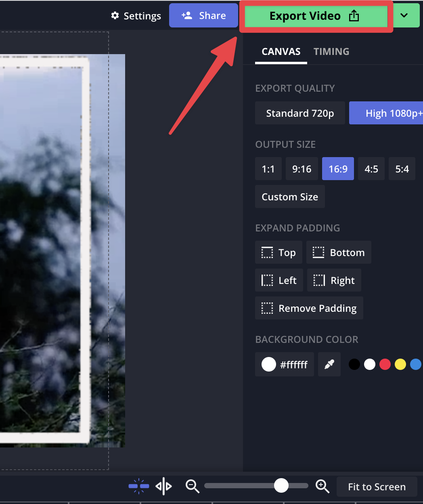Viewport: 423px width, 504px height.
Task: Open the #ffffff background color picker
Action: (285, 364)
